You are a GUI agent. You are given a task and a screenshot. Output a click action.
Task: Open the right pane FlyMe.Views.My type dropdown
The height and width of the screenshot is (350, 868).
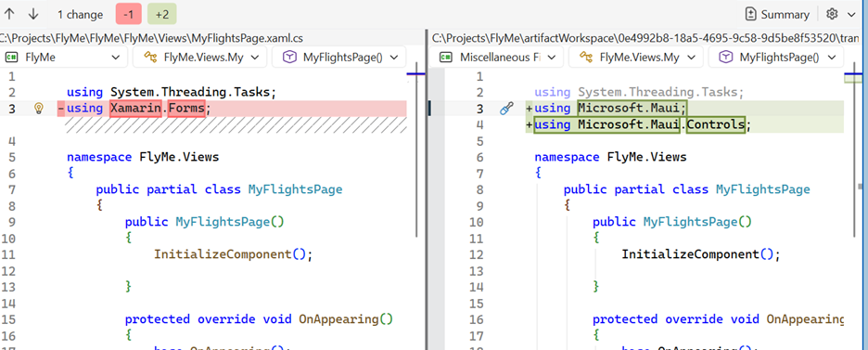click(x=635, y=57)
